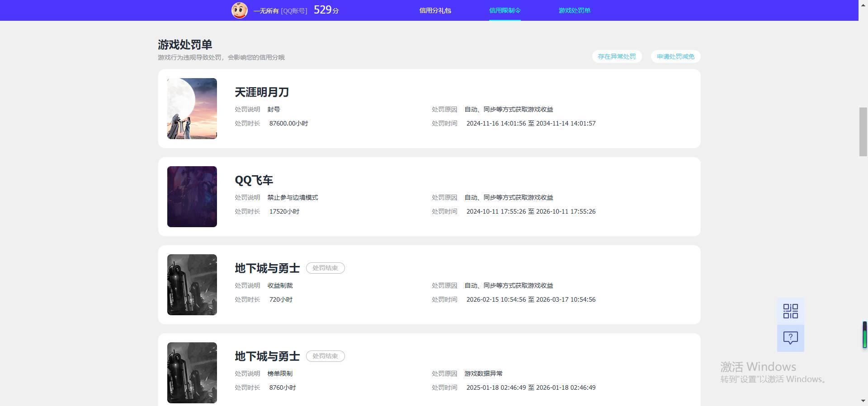Image resolution: width=868 pixels, height=406 pixels.
Task: Click the page vertical scrollbar thumb
Action: tap(863, 131)
